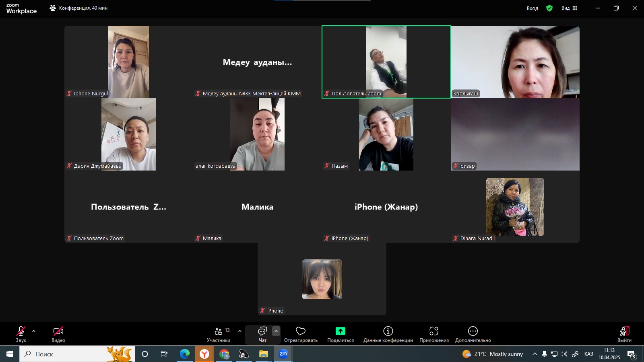Image resolution: width=644 pixels, height=362 pixels.
Task: Open the Вид view layout menu
Action: 569,8
